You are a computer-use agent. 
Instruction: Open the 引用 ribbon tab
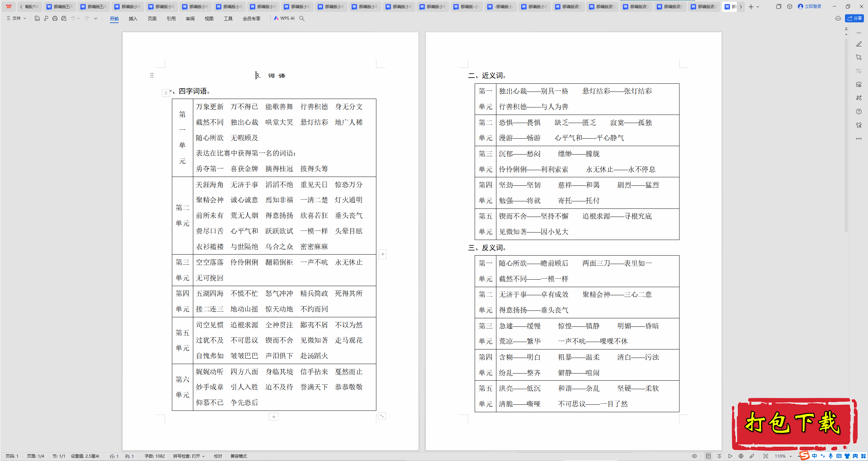coord(171,19)
